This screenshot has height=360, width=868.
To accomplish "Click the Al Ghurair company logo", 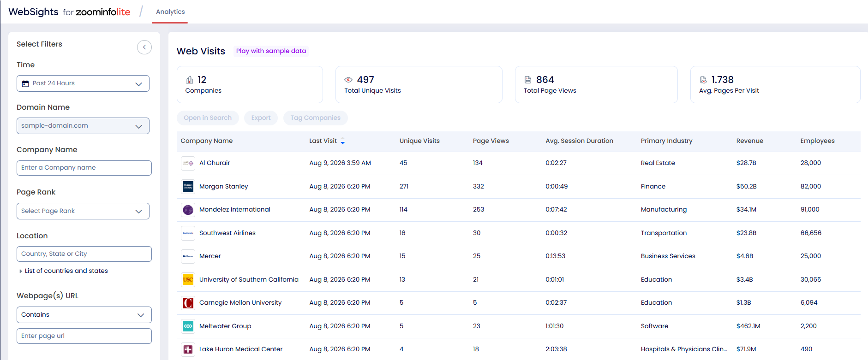I will tap(188, 163).
